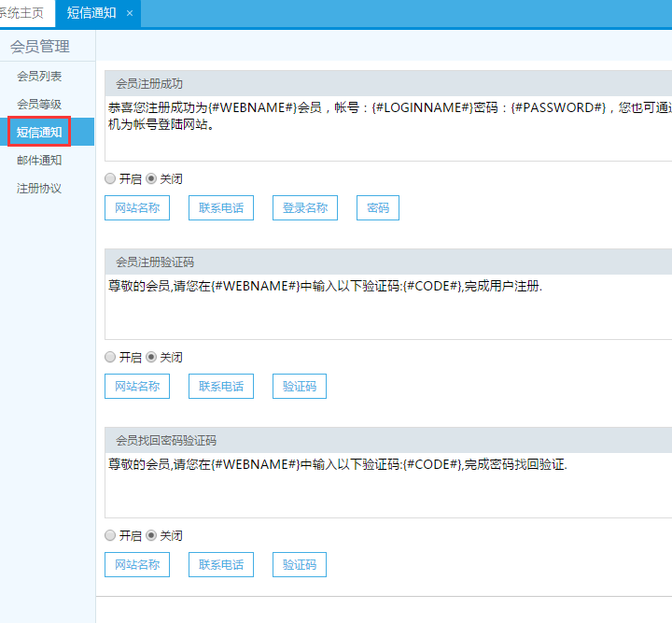Select 关闭 for 会员找回密码验证码 notification
Viewport: 672px width, 623px height.
tap(151, 535)
